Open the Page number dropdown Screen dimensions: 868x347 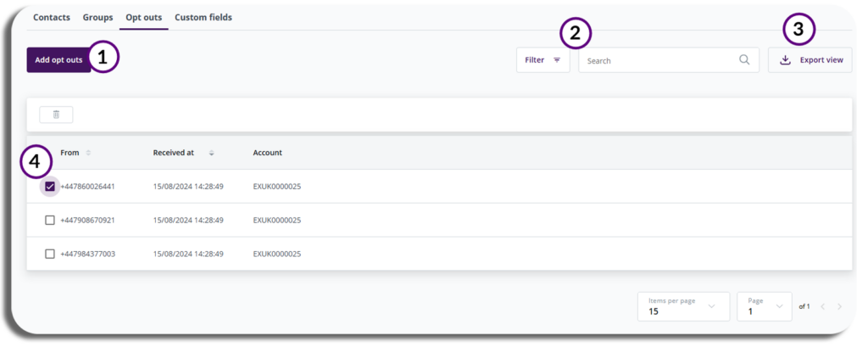[x=765, y=306]
